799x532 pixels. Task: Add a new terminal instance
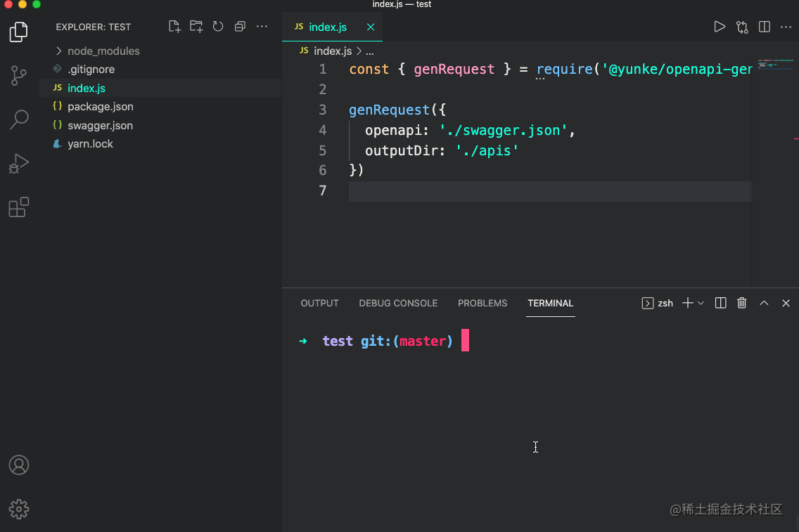click(687, 304)
